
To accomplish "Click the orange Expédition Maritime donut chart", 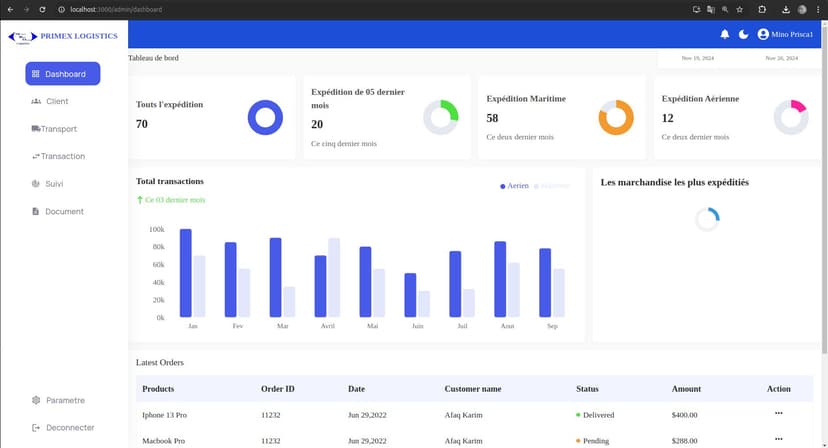I will point(616,118).
